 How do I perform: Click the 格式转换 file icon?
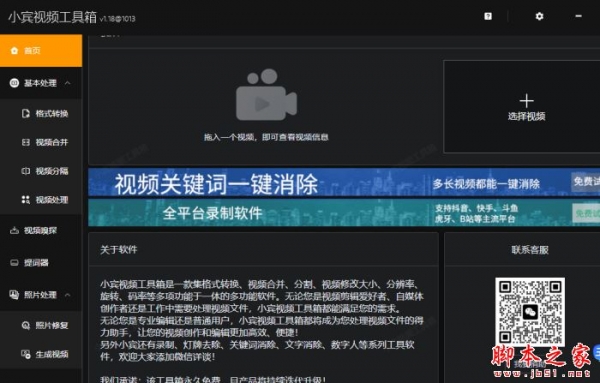pos(26,114)
